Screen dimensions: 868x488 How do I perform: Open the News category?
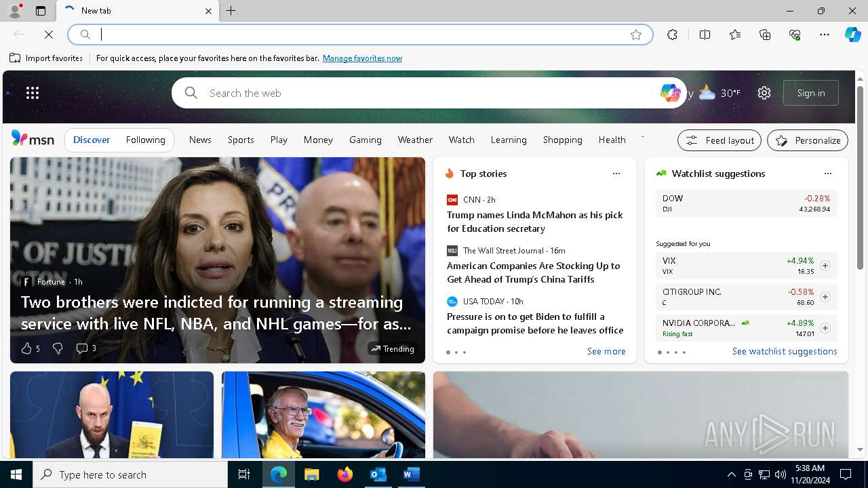[200, 140]
